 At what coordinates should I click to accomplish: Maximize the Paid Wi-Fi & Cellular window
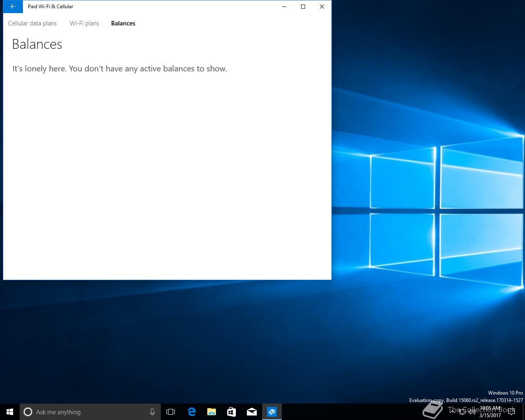[303, 7]
